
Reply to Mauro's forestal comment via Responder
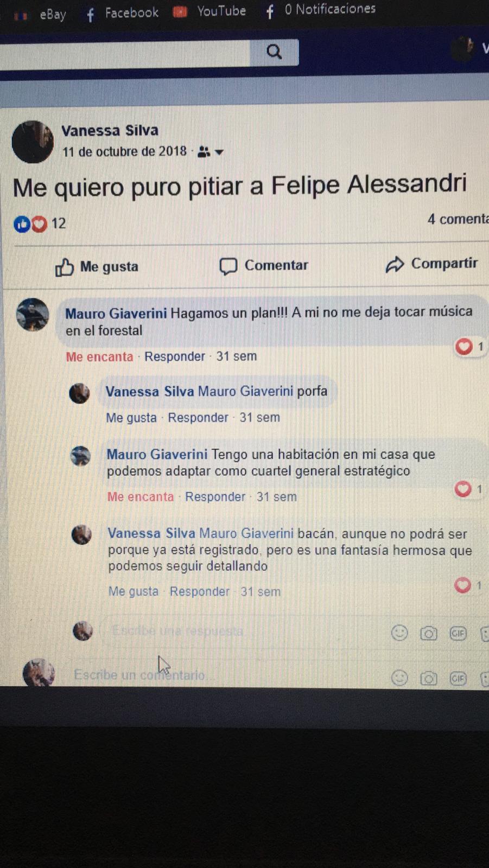(175, 356)
